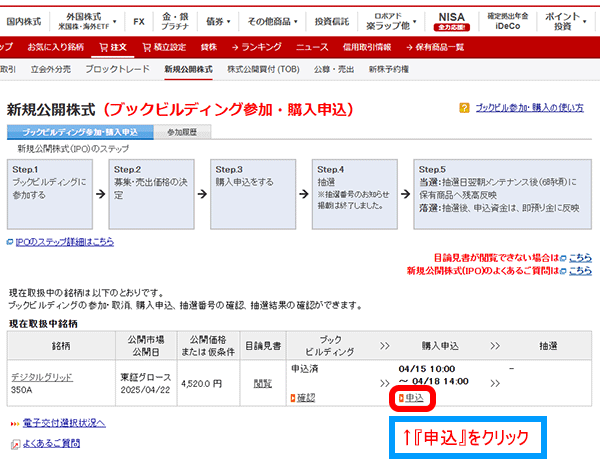Click the 現在取扱中銘柄 heading

pos(43,324)
